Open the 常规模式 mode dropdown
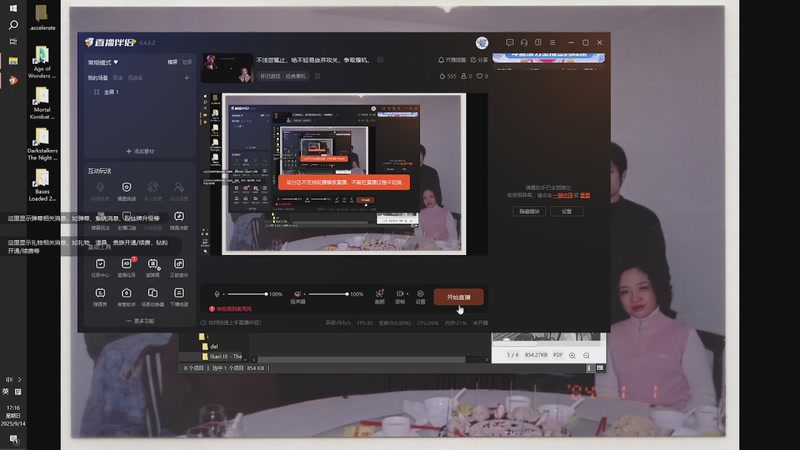800x450 pixels. click(103, 62)
